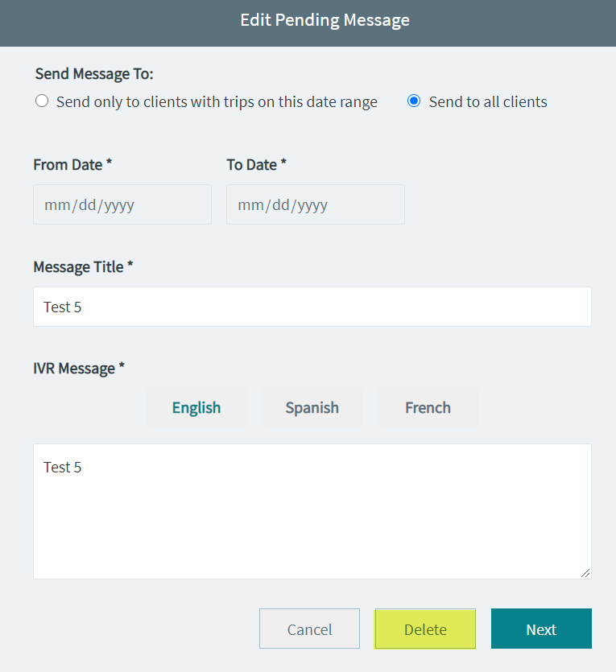Click the From Date field label
The width and height of the screenshot is (616, 672).
(72, 164)
